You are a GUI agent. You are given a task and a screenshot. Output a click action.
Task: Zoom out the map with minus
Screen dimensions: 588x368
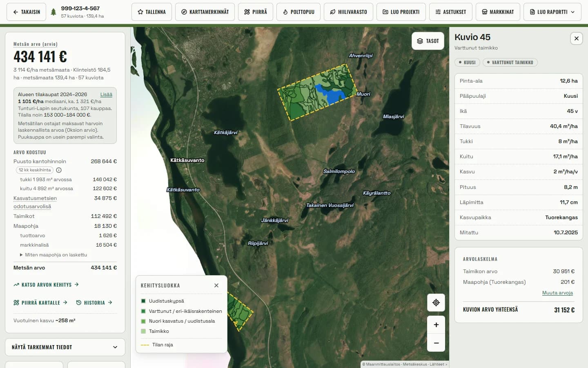pos(436,343)
